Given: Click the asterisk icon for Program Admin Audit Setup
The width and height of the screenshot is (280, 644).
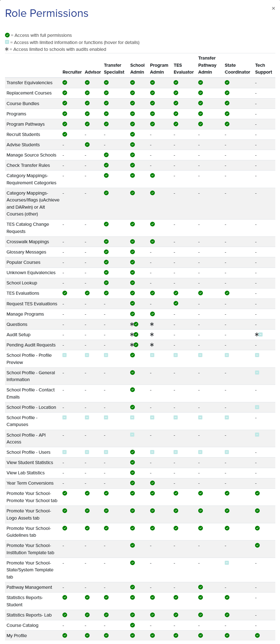Looking at the screenshot, I should tap(152, 334).
